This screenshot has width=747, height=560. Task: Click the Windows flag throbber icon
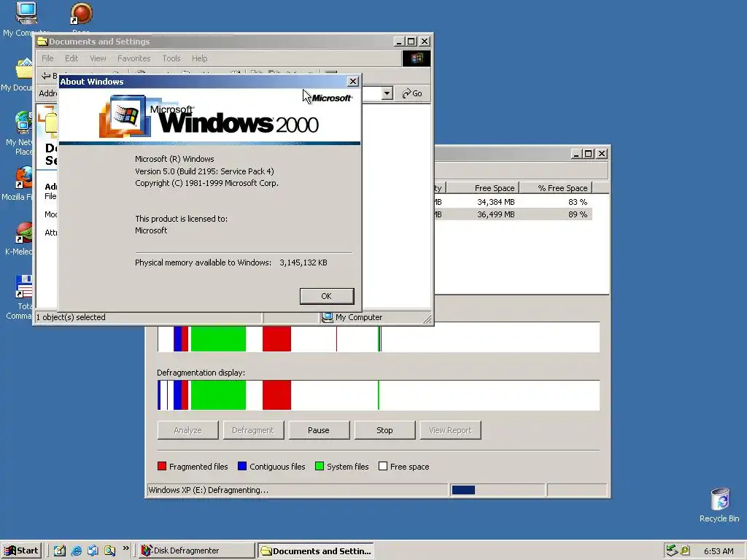click(x=417, y=58)
